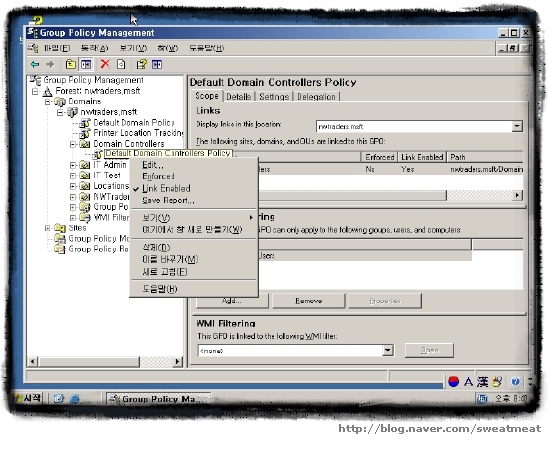This screenshot has width=548, height=450.
Task: Click Group Policy Ma... taskbar button
Action: (x=158, y=399)
